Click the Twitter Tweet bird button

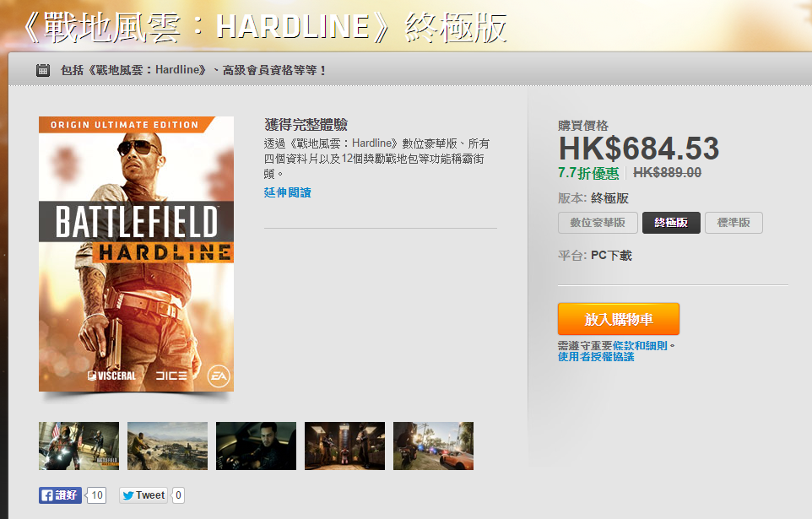[143, 495]
